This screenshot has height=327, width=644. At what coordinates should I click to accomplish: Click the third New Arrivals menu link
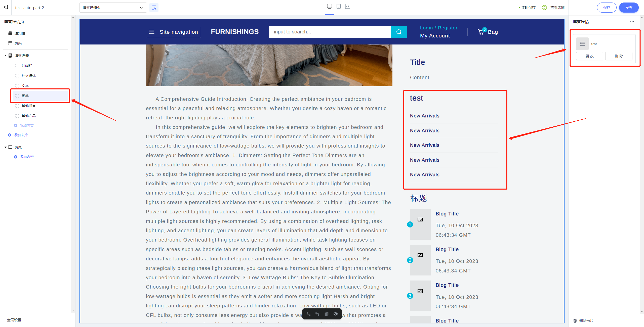click(425, 145)
